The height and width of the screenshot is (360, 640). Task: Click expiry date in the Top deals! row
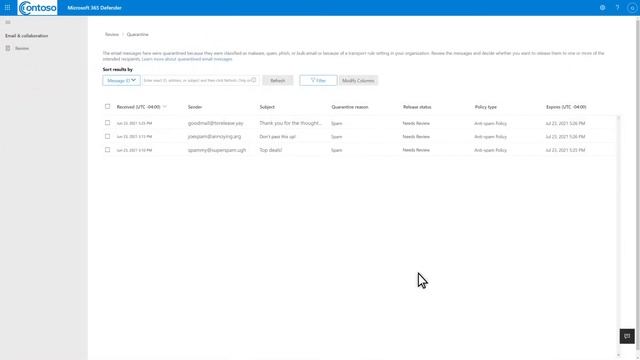click(x=565, y=150)
